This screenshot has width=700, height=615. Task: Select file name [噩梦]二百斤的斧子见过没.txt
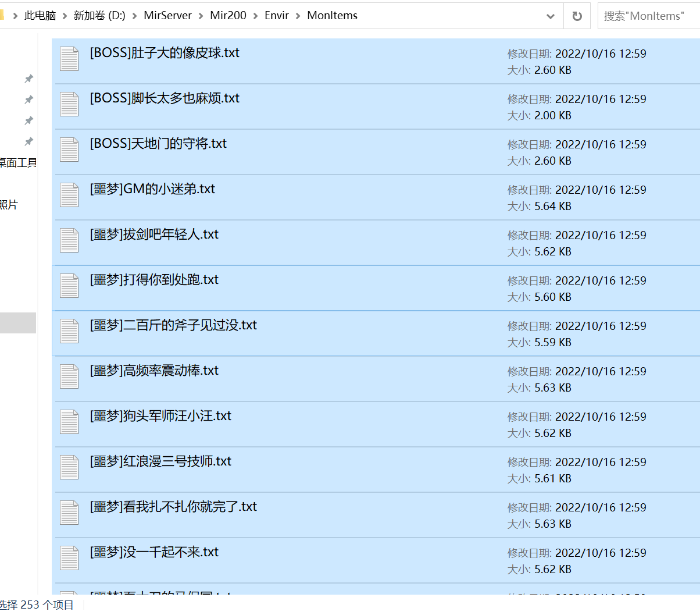click(173, 325)
